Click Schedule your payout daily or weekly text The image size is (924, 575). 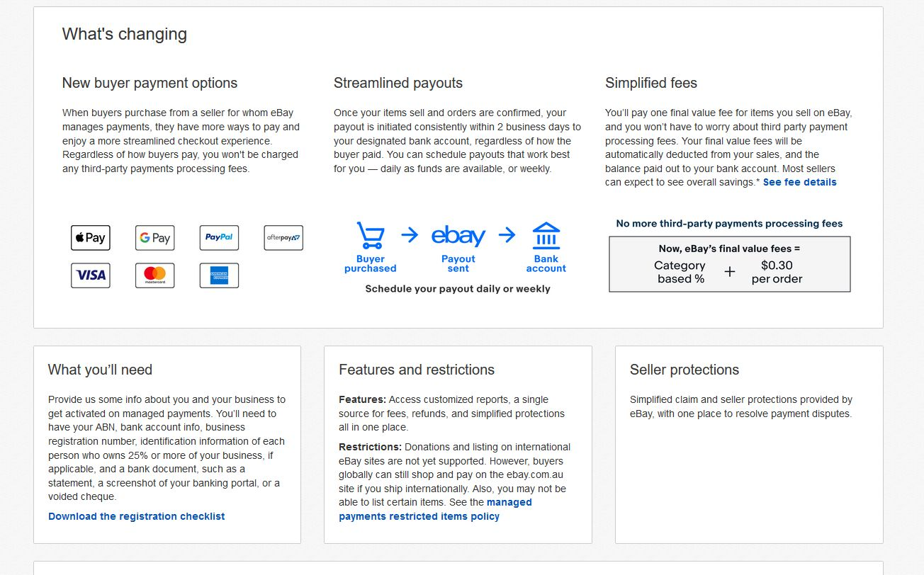(458, 289)
